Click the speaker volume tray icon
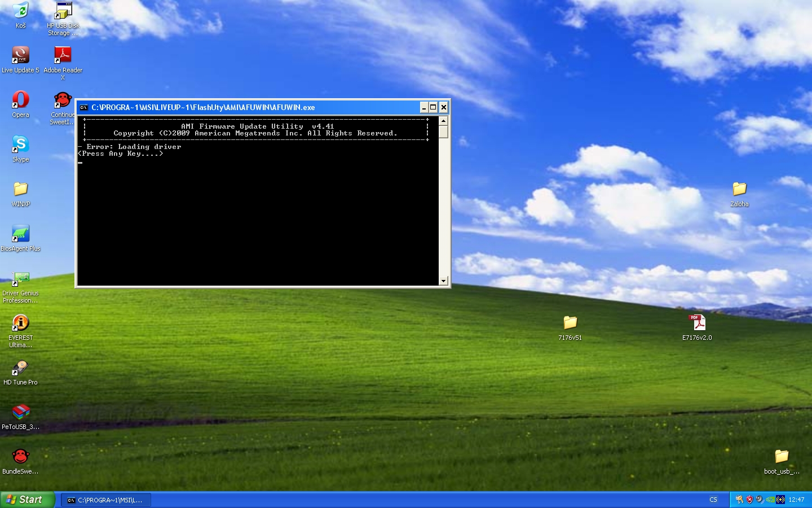The width and height of the screenshot is (812, 508). (760, 500)
